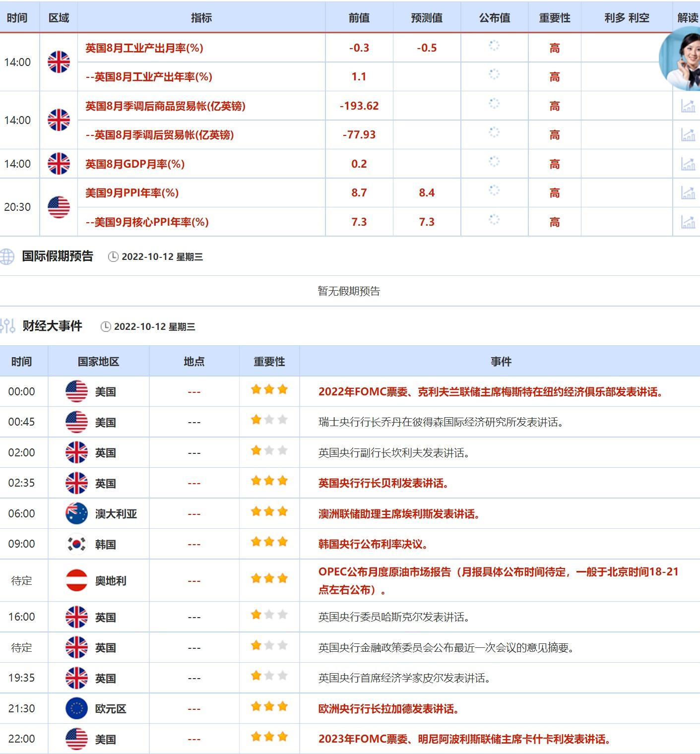
Task: Click the South Korea flag icon
Action: [x=76, y=544]
